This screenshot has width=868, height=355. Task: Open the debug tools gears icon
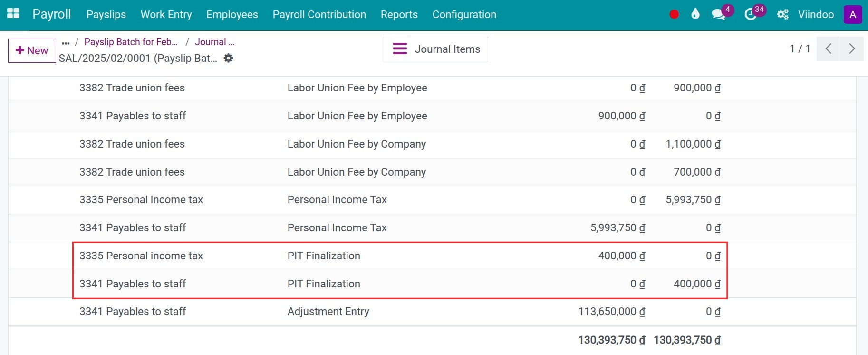782,14
